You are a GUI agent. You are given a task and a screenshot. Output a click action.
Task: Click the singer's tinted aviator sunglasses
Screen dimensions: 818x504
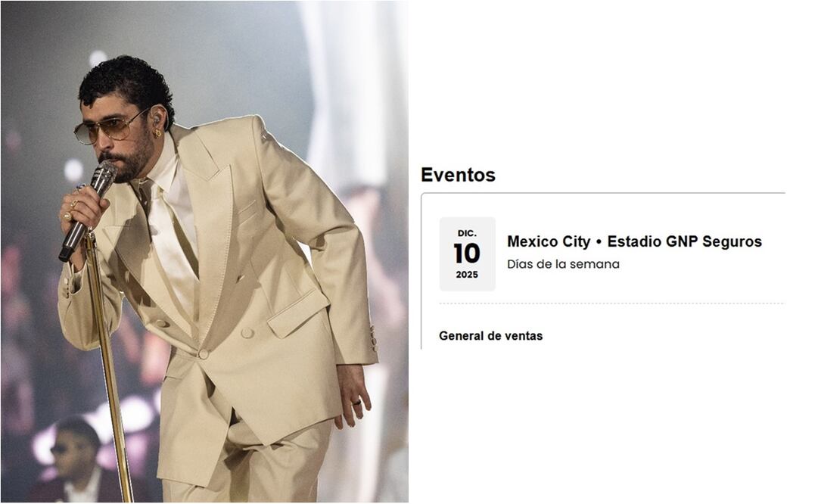click(x=108, y=128)
